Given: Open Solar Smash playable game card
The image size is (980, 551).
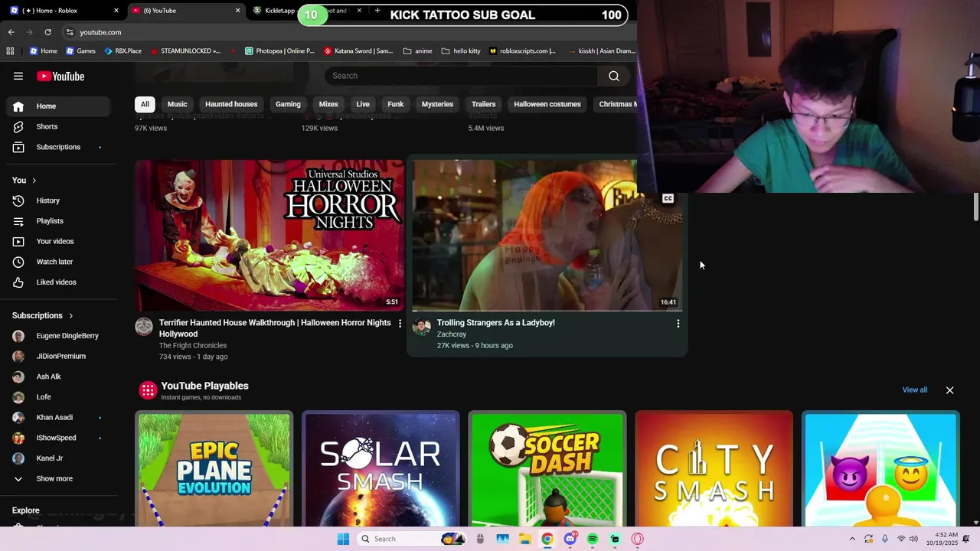Looking at the screenshot, I should click(381, 470).
